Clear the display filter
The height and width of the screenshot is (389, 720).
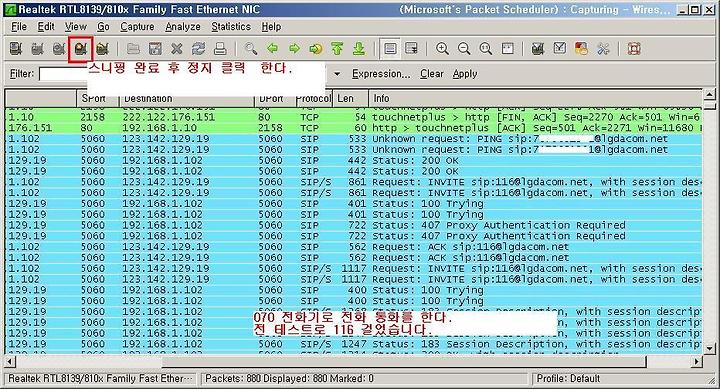pos(432,74)
